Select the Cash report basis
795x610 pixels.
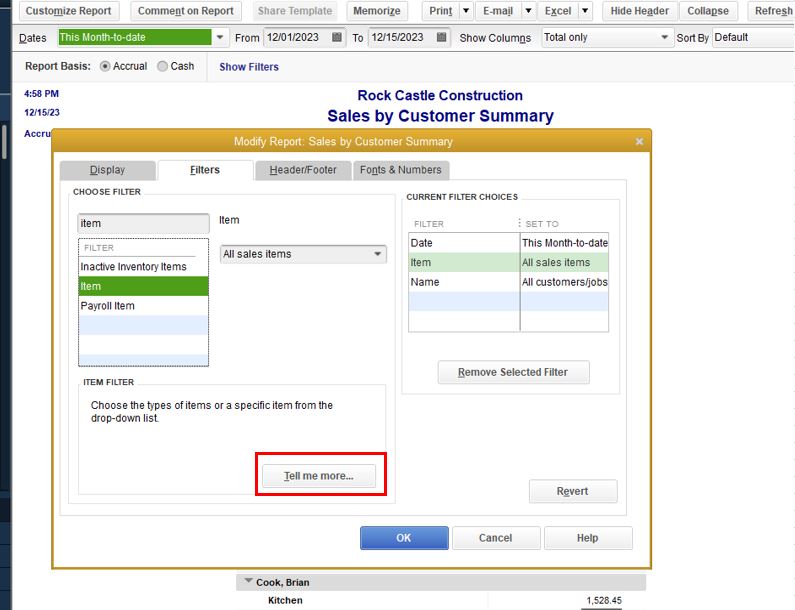162,66
